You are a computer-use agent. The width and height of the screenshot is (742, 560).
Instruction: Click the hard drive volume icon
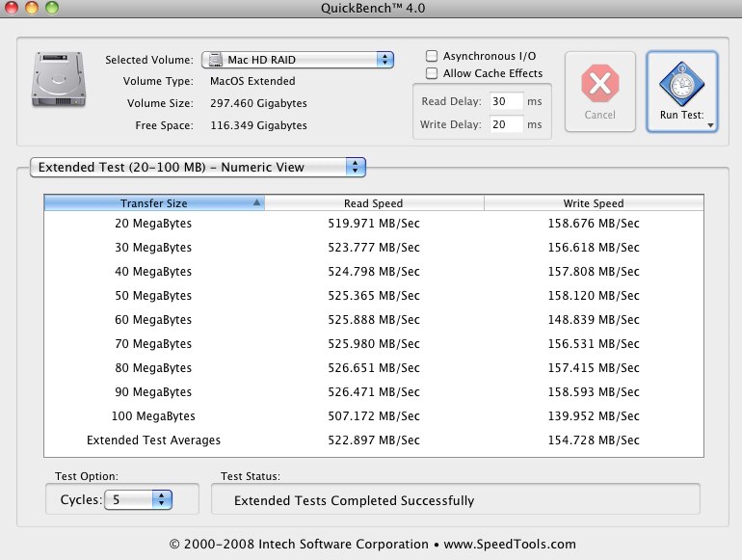coord(59,79)
